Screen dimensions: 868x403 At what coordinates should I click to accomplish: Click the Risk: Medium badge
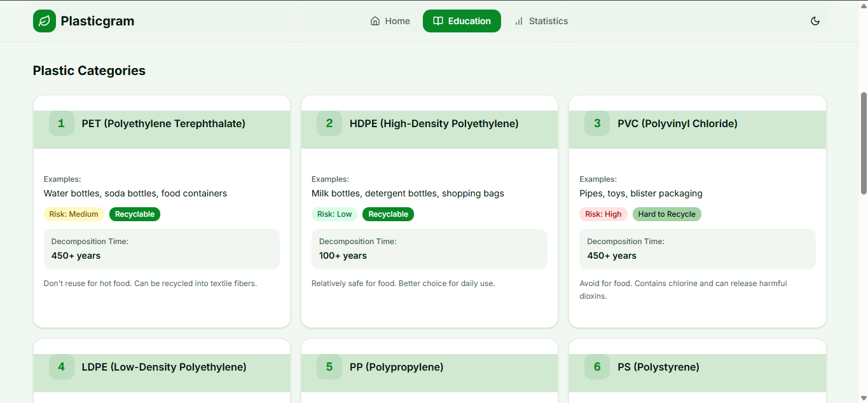tap(74, 214)
